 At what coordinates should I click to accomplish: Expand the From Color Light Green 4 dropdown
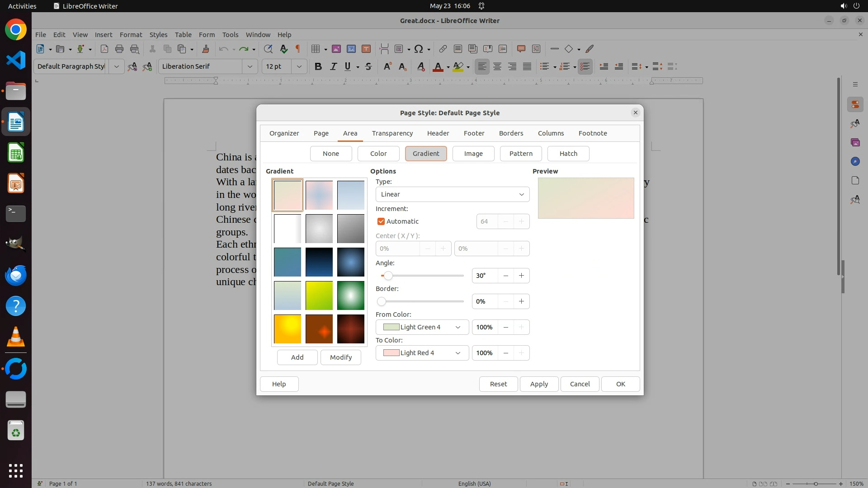point(422,327)
